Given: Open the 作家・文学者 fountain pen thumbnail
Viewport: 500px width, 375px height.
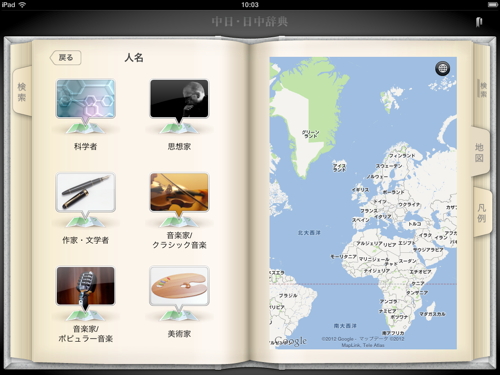Looking at the screenshot, I should coord(86,192).
